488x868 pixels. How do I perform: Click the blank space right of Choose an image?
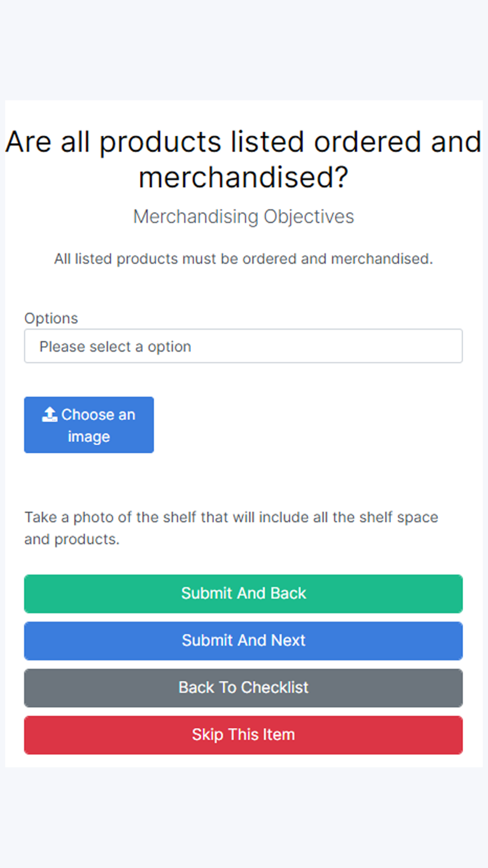tap(307, 425)
